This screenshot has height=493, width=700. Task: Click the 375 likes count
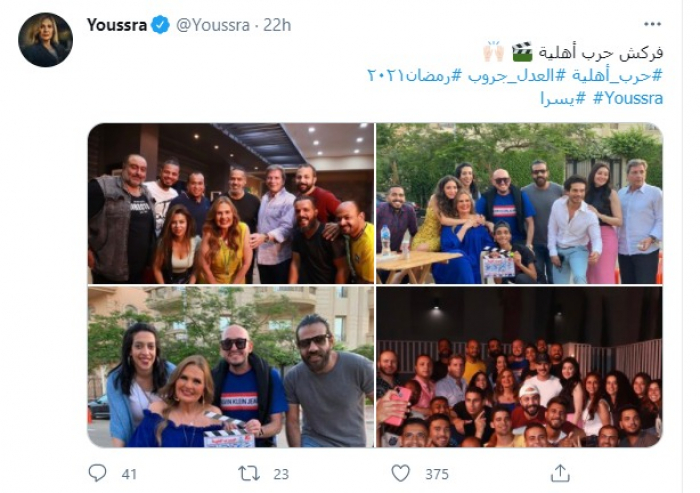click(x=437, y=474)
